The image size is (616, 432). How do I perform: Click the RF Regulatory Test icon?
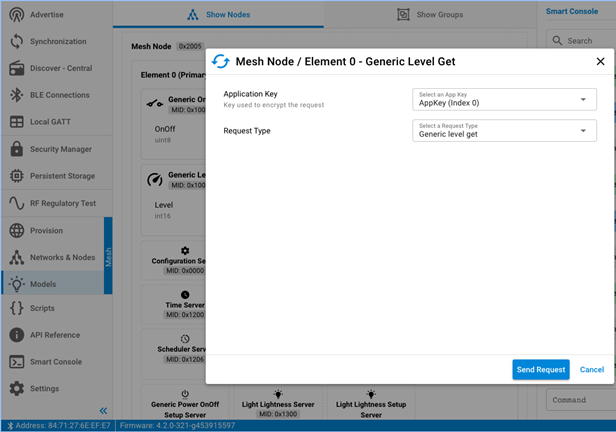click(x=16, y=203)
